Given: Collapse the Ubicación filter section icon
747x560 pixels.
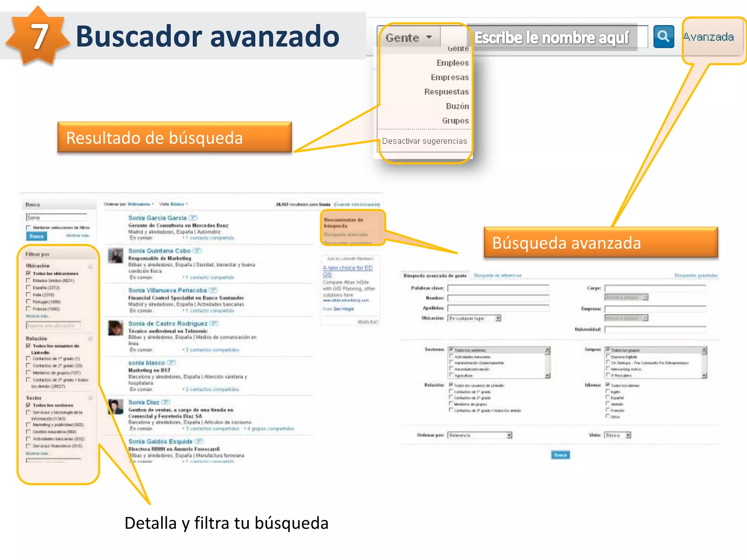Looking at the screenshot, I should [90, 266].
